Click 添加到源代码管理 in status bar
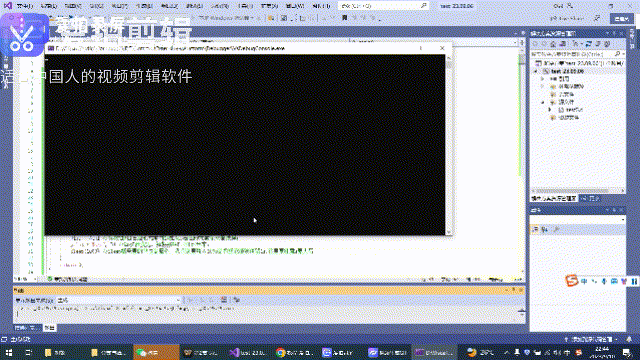Image resolution: width=640 pixels, height=360 pixels. pos(591,340)
